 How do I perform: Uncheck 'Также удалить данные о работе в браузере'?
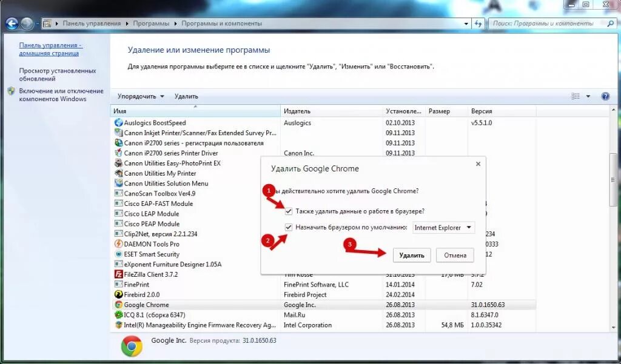point(288,211)
